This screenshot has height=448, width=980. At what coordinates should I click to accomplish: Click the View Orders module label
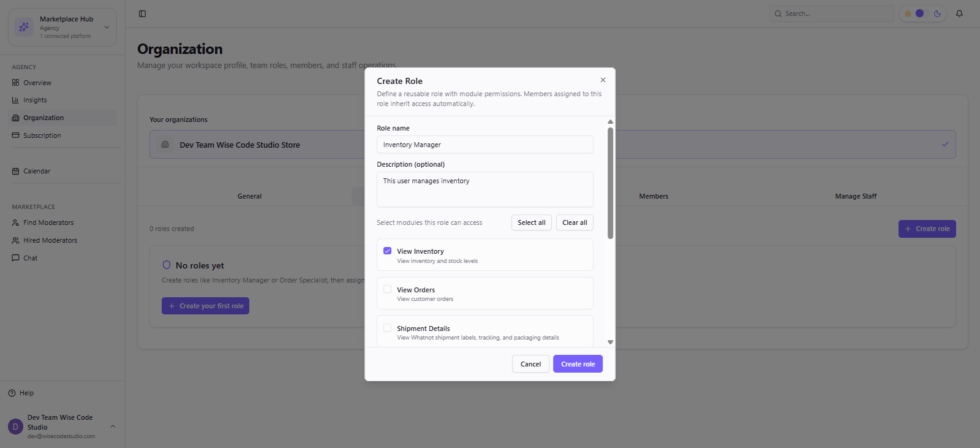(416, 290)
